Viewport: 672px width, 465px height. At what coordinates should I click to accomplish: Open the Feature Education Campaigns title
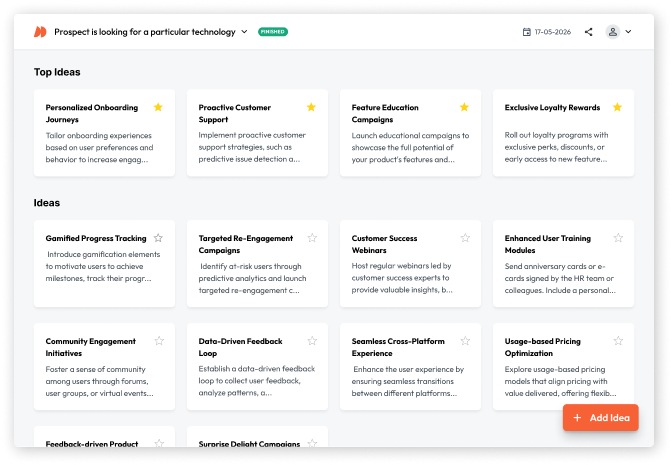[385, 113]
